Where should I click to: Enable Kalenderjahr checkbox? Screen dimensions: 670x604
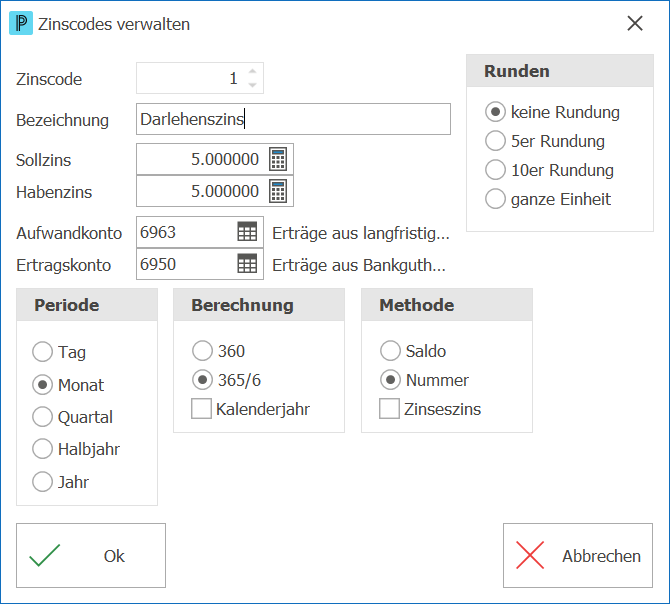250,409
